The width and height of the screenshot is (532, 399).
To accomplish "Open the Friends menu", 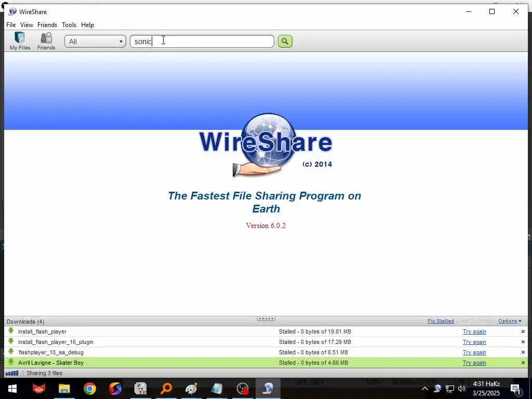I will pos(47,25).
